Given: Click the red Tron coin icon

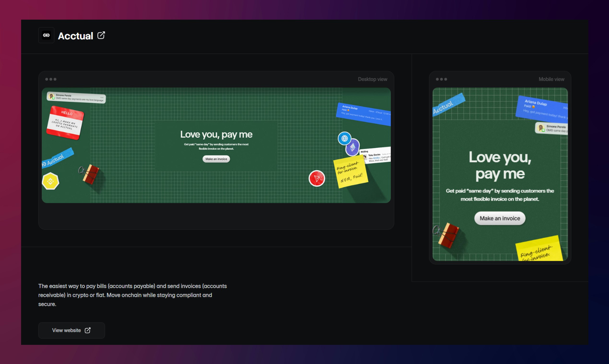Looking at the screenshot, I should pos(317,178).
